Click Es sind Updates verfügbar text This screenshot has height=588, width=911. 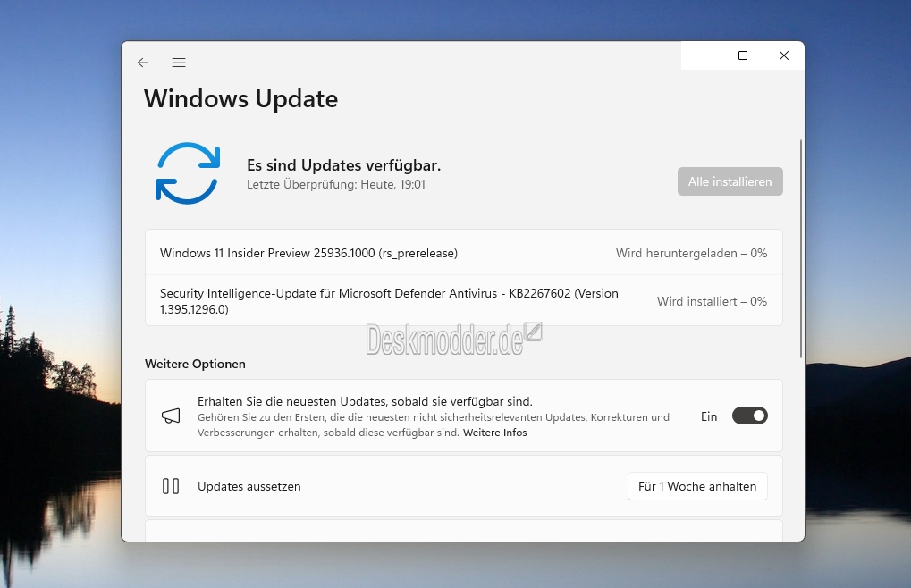pyautogui.click(x=344, y=165)
